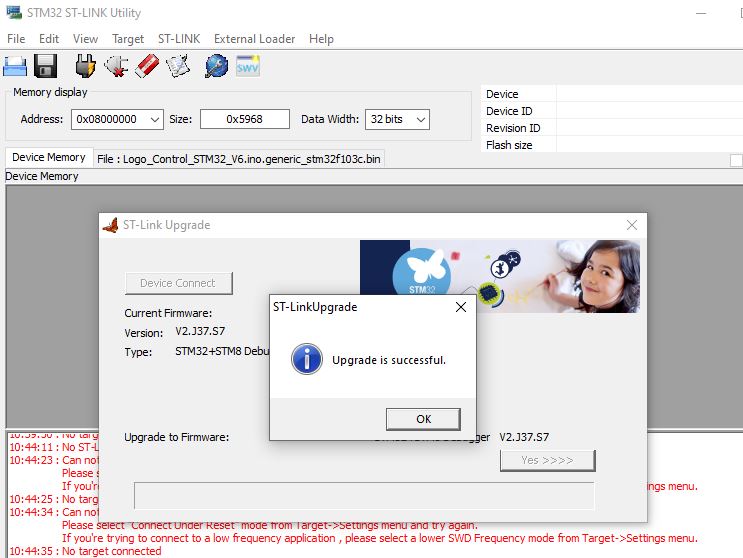Open the Target menu

click(x=128, y=39)
